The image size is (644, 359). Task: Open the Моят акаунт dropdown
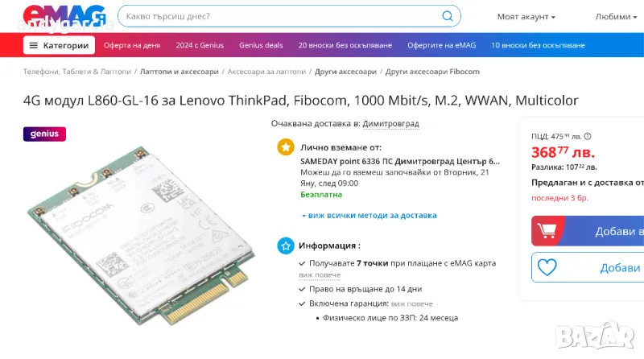click(x=526, y=17)
